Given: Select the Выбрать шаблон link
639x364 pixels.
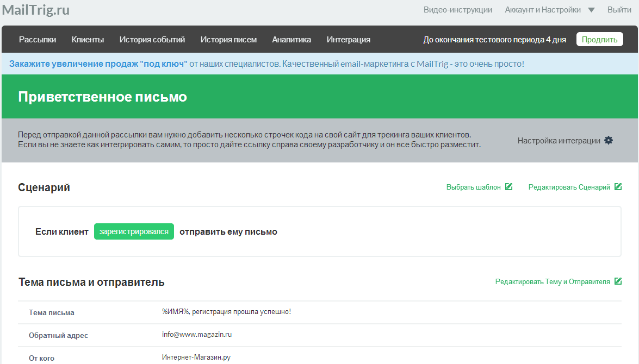Looking at the screenshot, I should pyautogui.click(x=473, y=187).
